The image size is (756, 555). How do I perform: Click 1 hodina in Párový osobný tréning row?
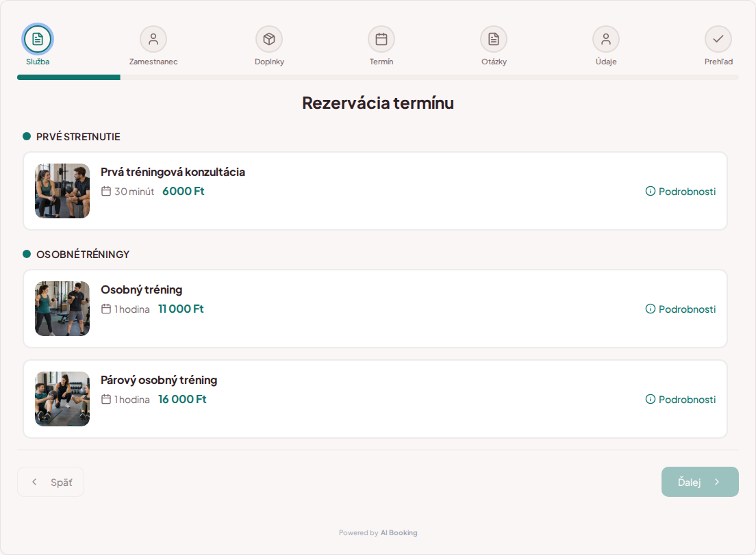[131, 400]
